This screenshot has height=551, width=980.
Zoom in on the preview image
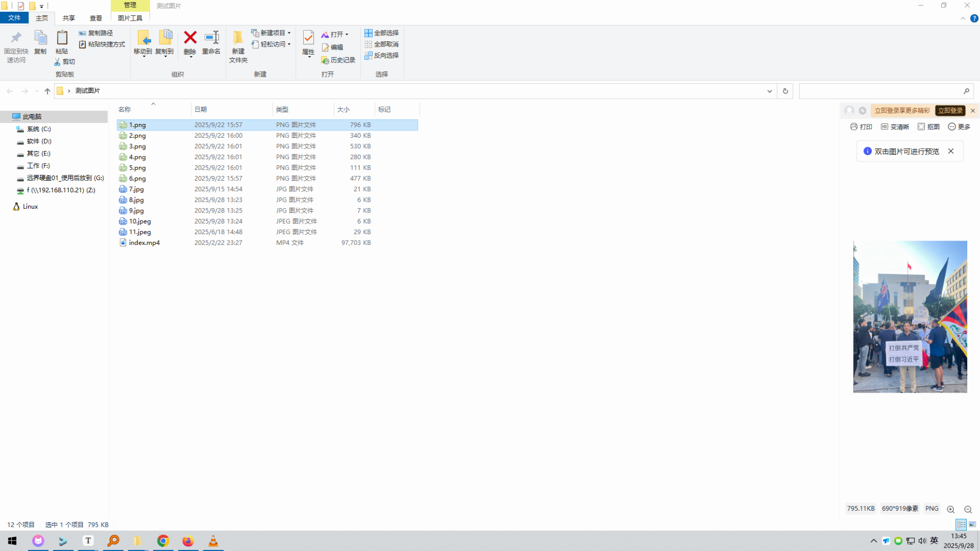click(950, 509)
